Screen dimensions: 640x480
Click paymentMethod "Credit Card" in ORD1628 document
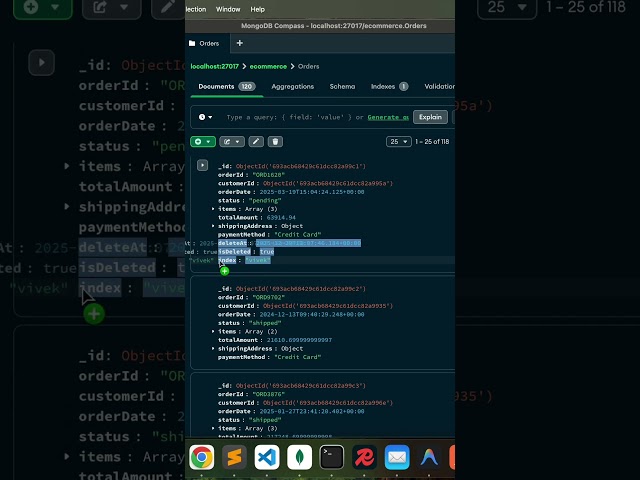click(x=298, y=235)
